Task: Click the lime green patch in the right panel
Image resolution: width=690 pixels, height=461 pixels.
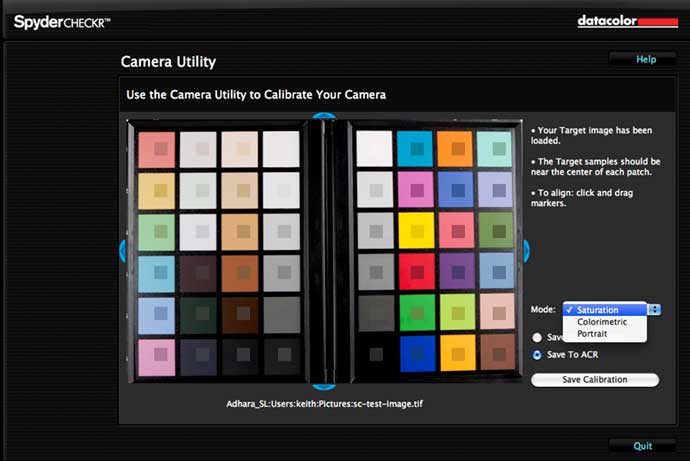Action: [x=458, y=312]
